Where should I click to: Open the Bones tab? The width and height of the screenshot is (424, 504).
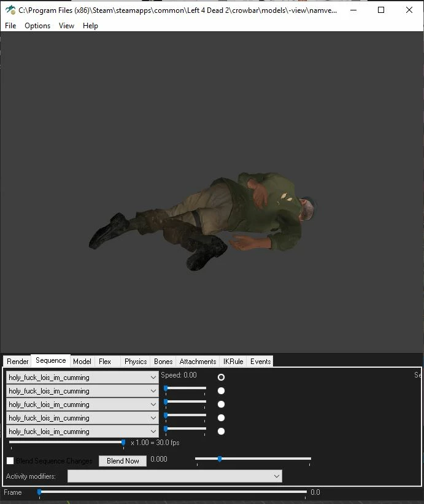click(x=163, y=362)
